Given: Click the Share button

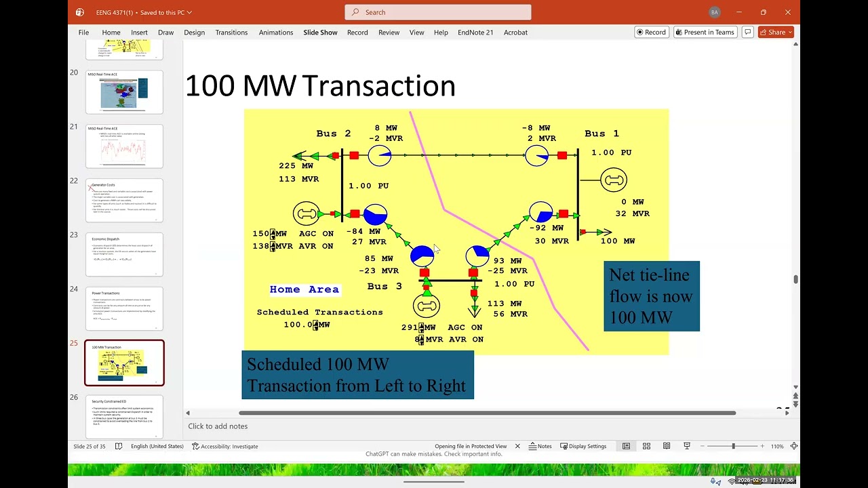Looking at the screenshot, I should [x=776, y=33].
